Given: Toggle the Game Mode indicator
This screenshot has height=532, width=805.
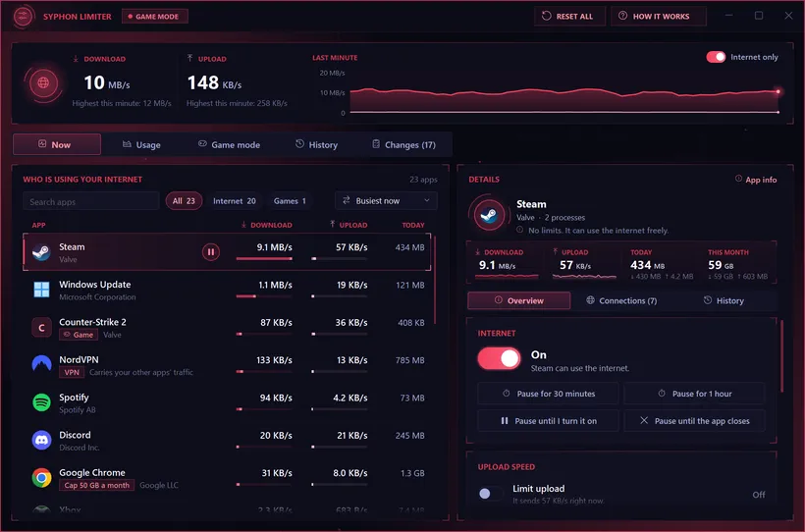Looking at the screenshot, I should click(x=154, y=17).
